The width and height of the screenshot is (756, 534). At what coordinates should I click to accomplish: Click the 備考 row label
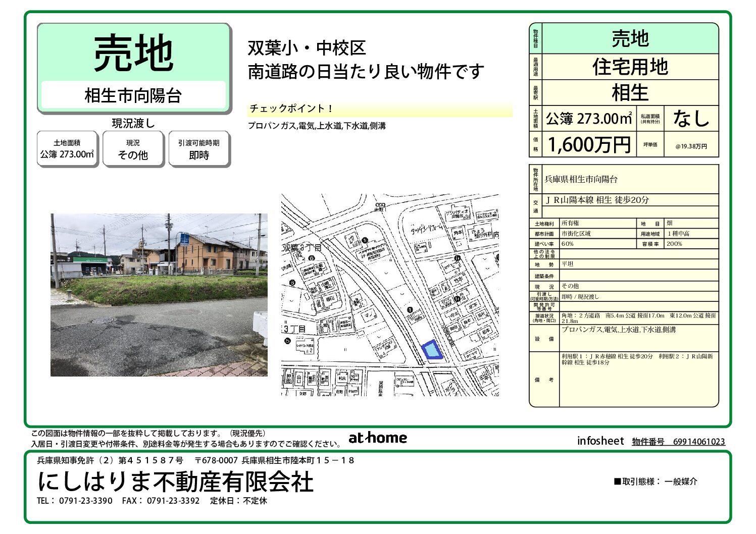(x=544, y=380)
